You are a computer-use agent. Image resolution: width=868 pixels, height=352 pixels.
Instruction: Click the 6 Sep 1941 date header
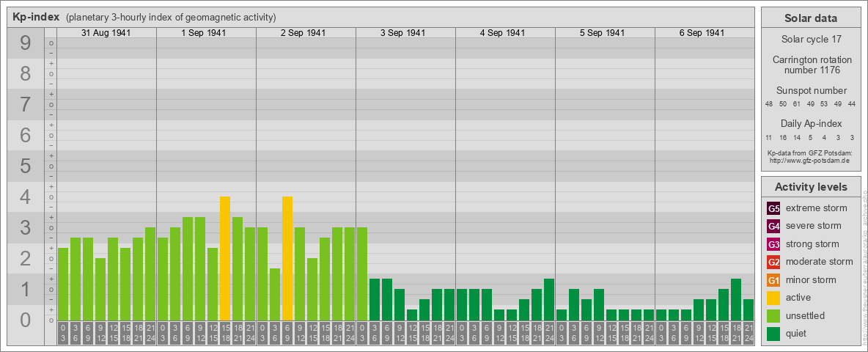point(702,33)
